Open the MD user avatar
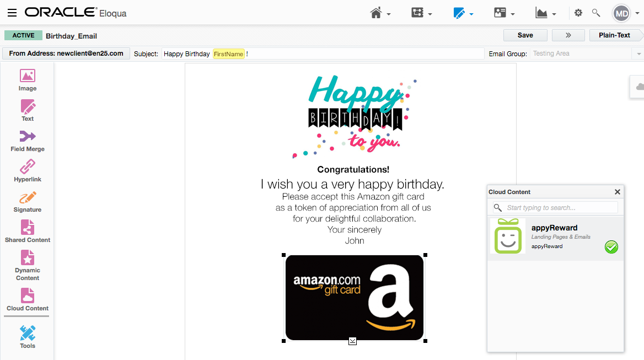This screenshot has width=644, height=360. pos(621,14)
